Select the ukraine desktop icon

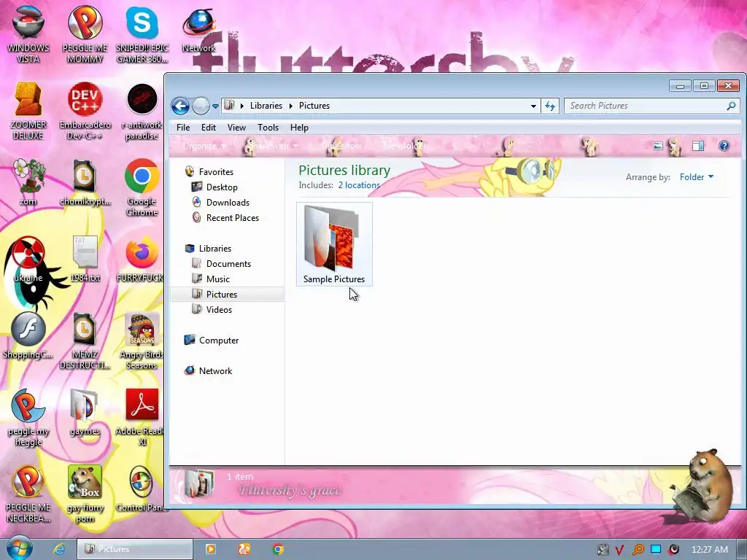click(28, 259)
